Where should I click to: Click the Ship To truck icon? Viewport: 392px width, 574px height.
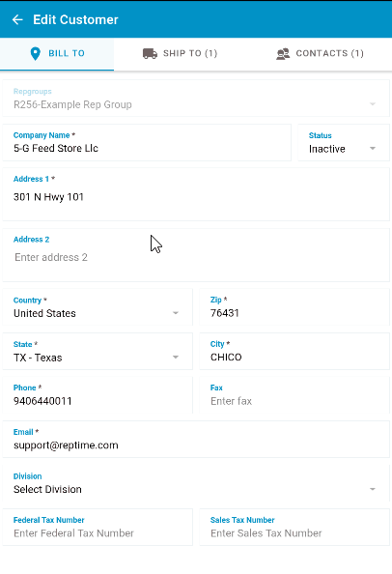click(150, 53)
